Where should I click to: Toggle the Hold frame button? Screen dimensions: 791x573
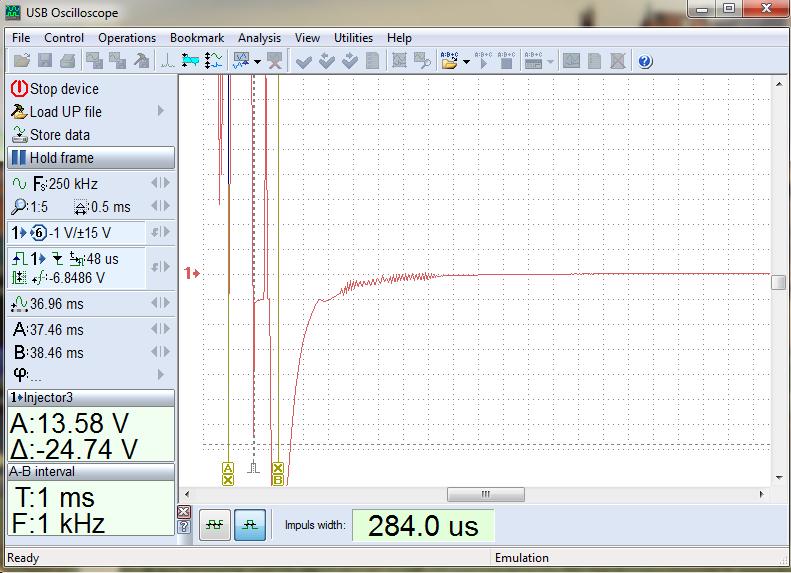point(90,158)
